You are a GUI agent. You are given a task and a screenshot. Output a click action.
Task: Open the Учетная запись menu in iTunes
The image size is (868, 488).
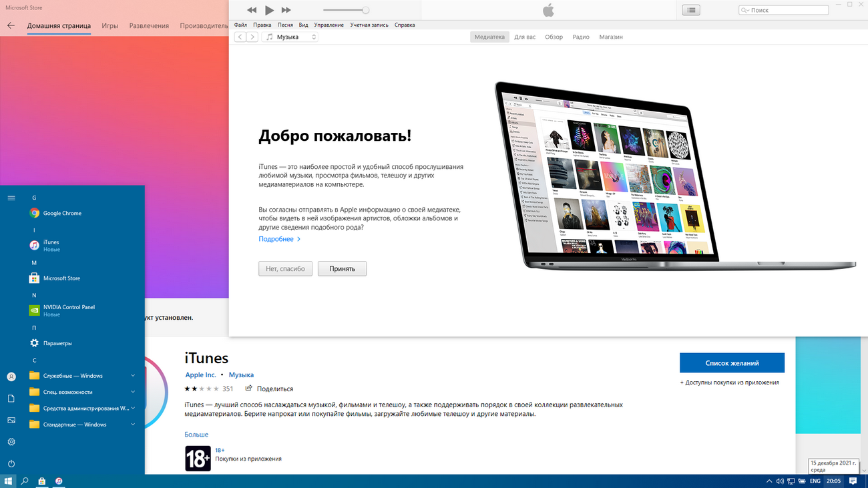click(369, 25)
